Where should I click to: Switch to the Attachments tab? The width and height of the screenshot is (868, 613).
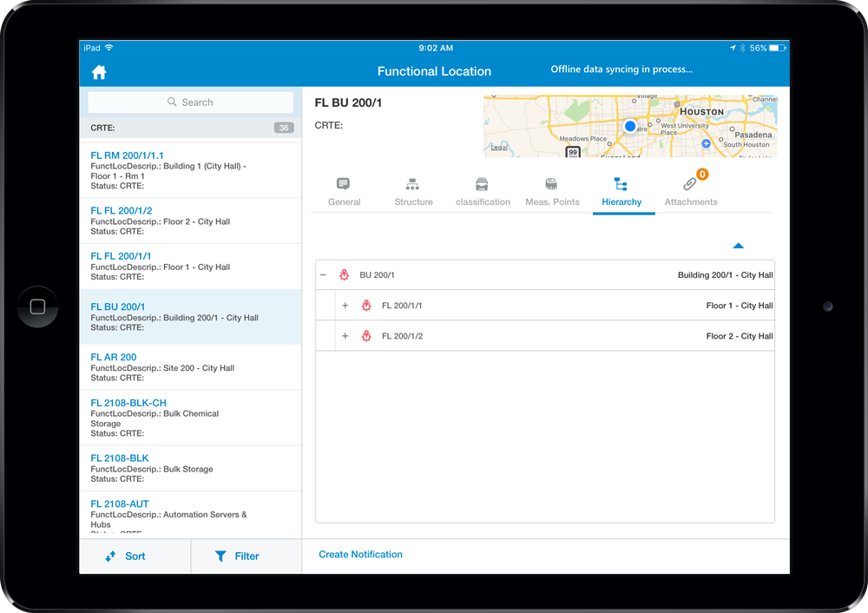pyautogui.click(x=691, y=192)
